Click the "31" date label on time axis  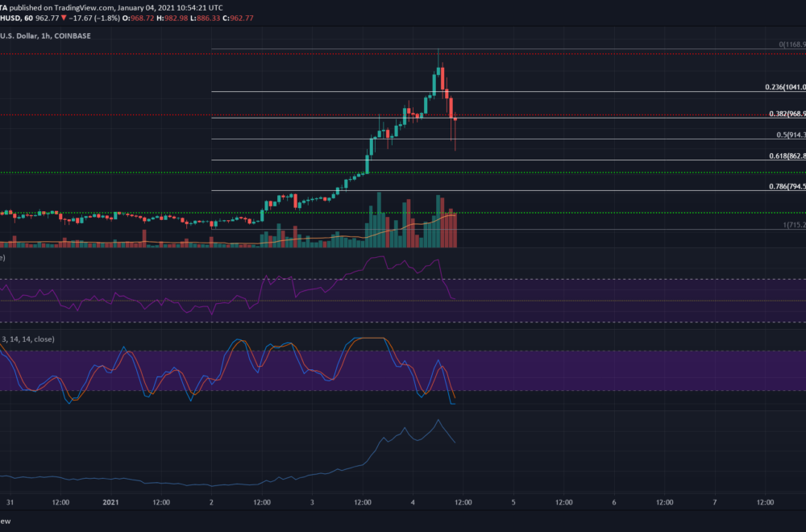pyautogui.click(x=10, y=502)
